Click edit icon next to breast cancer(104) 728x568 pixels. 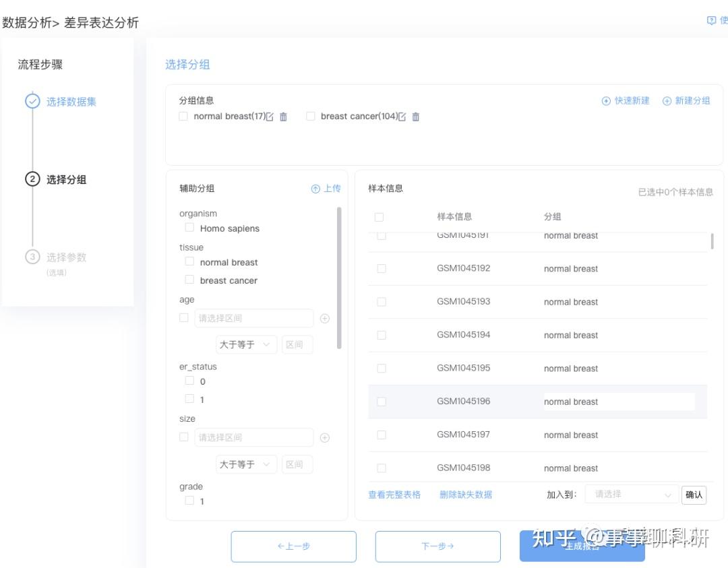402,117
